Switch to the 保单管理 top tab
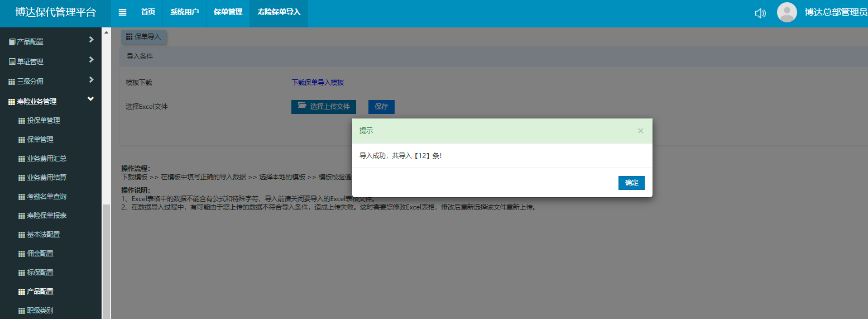The width and height of the screenshot is (868, 319). (228, 12)
